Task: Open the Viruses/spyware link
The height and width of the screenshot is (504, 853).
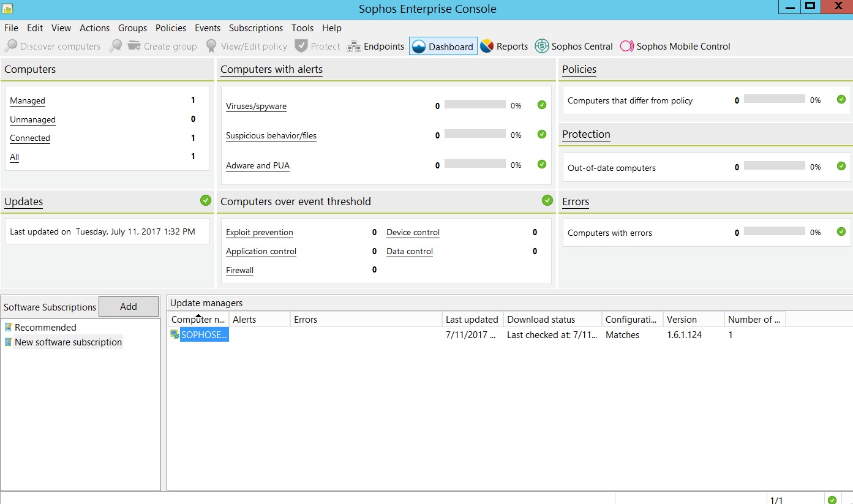Action: coord(256,107)
